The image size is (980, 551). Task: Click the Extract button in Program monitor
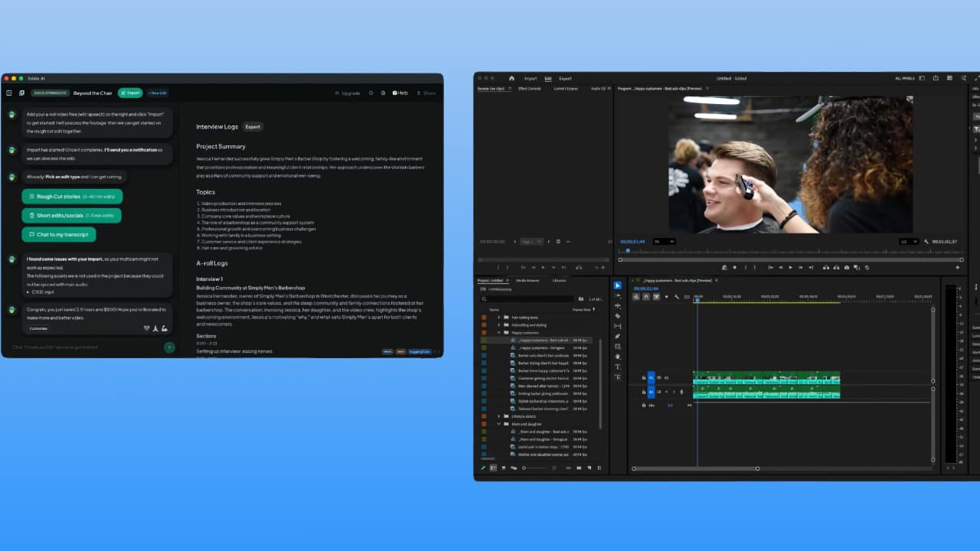[x=836, y=267]
